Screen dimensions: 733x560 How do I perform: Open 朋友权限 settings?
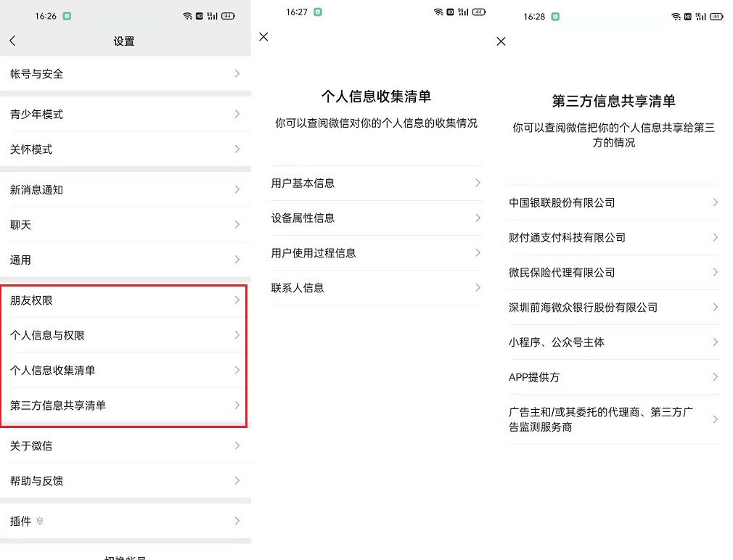124,300
